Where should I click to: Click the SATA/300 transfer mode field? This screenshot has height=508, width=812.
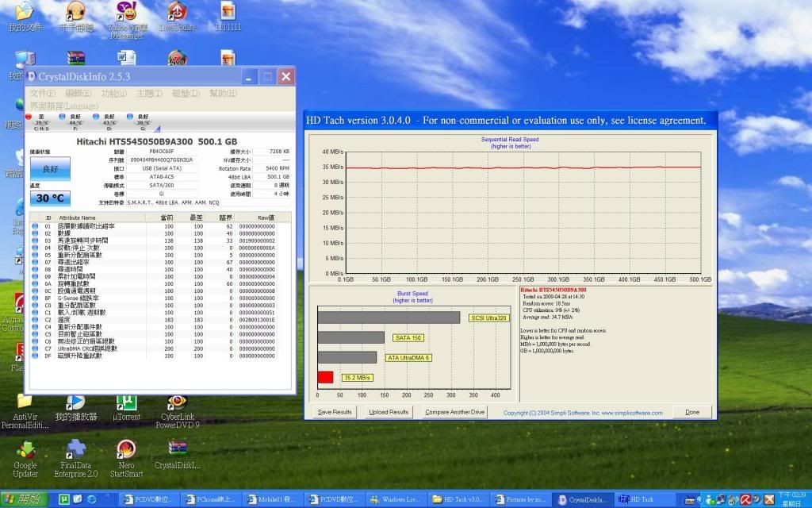coord(162,185)
